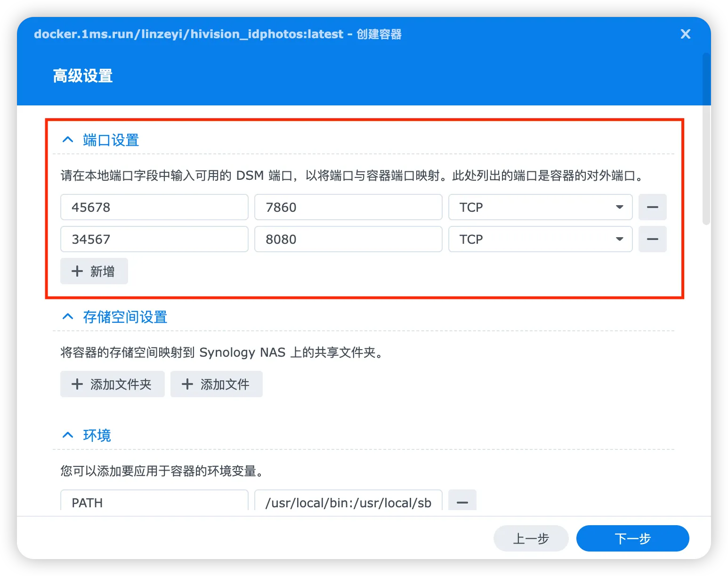Click 添加文件夹 button
The height and width of the screenshot is (576, 728).
pos(113,384)
